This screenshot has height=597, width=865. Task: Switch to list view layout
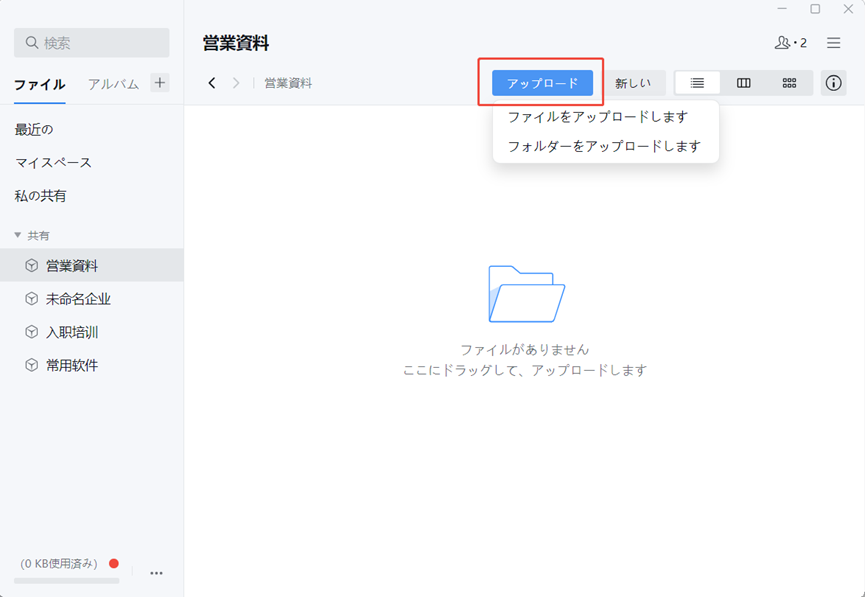tap(697, 83)
